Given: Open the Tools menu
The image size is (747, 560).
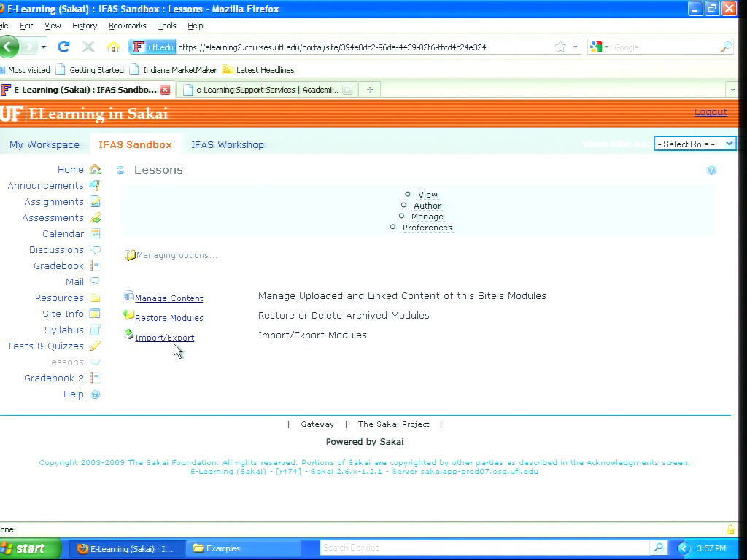Looking at the screenshot, I should [167, 26].
